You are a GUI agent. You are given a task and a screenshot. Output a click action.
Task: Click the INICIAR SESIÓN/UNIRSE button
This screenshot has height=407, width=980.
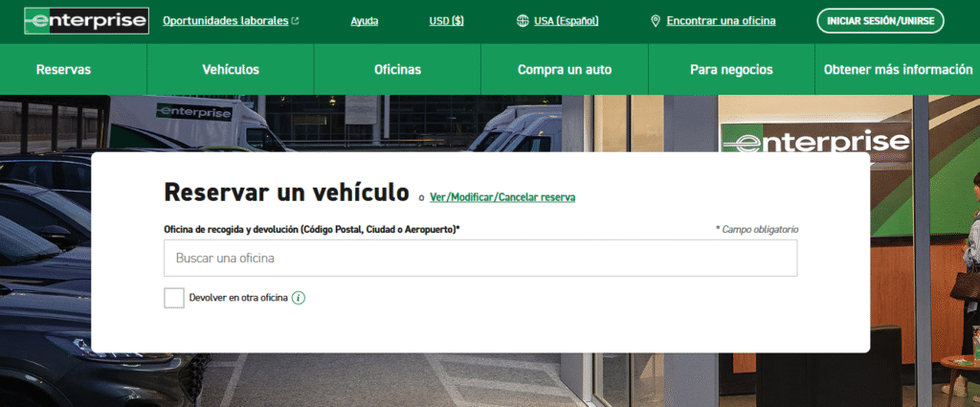tap(880, 21)
